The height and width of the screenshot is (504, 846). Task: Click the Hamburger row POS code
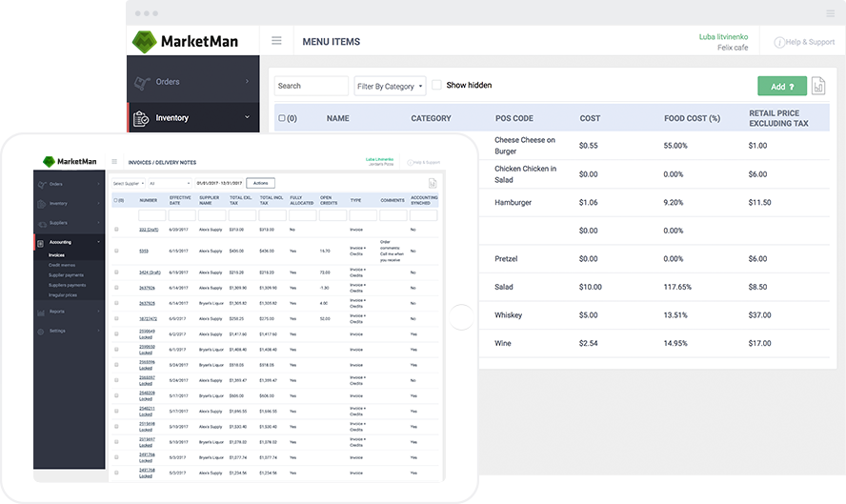(514, 202)
